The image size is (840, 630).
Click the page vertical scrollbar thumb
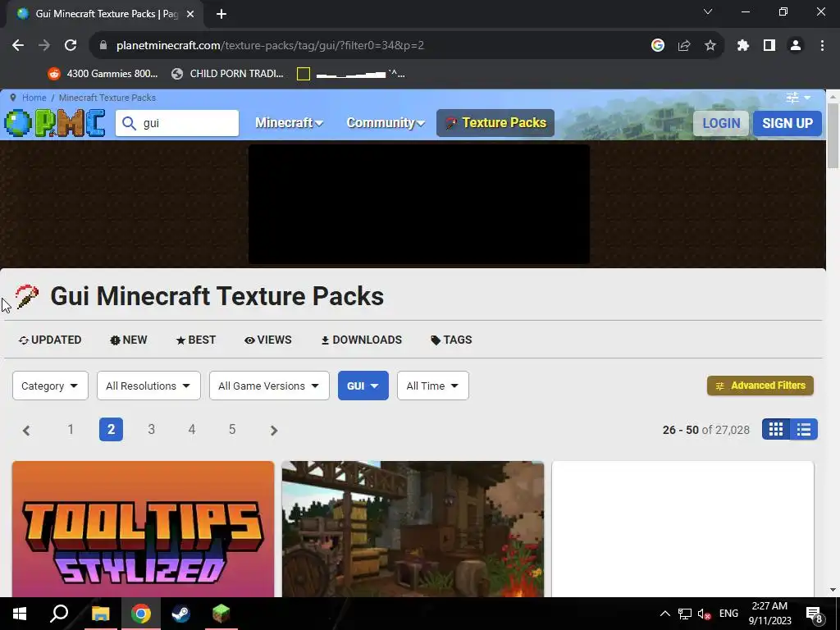833,135
